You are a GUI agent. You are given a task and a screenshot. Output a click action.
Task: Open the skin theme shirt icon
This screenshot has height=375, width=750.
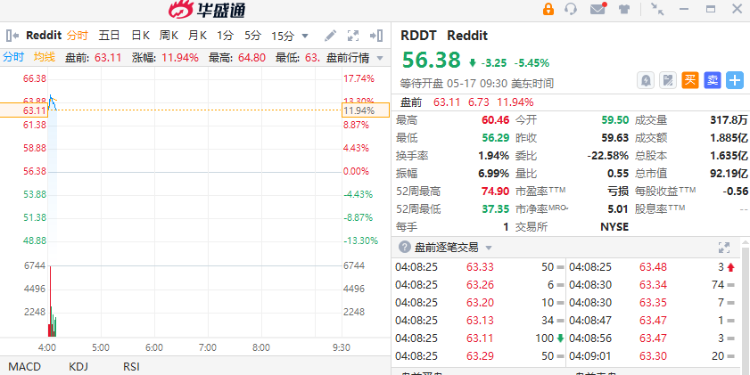(x=624, y=9)
